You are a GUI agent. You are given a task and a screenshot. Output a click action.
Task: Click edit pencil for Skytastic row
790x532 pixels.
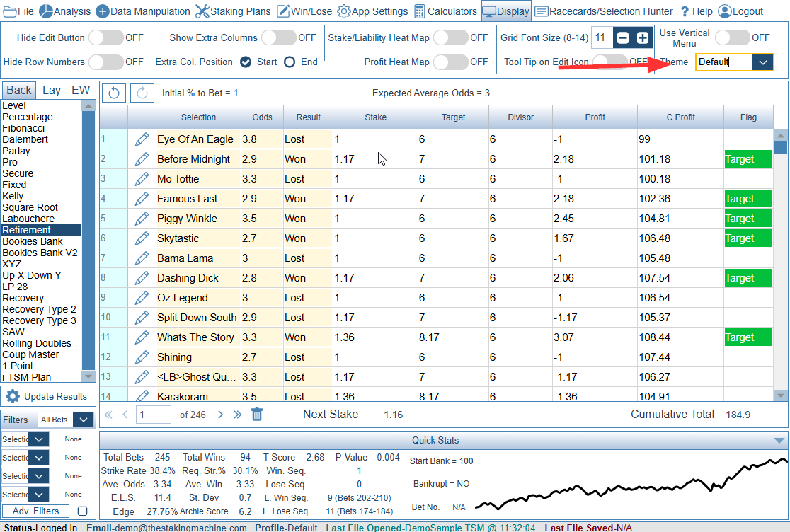[142, 238]
